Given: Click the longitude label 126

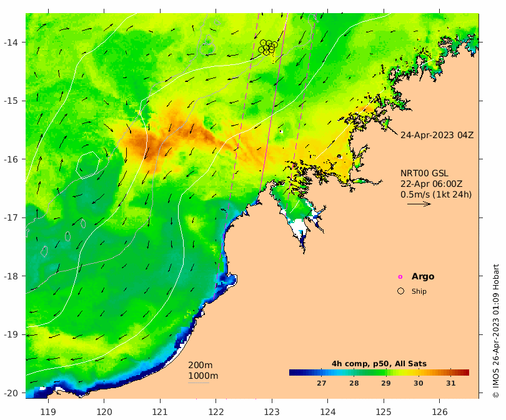Looking at the screenshot, I should 440,412.
